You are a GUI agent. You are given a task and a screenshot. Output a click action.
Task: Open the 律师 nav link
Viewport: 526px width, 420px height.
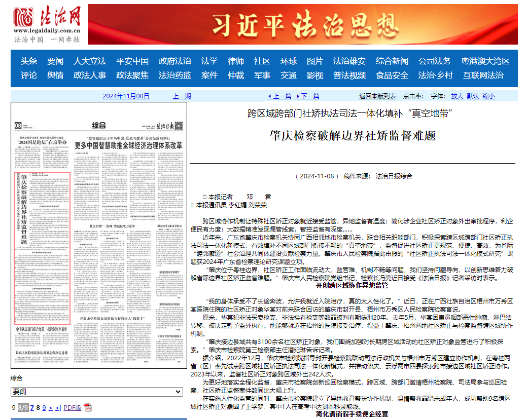coord(236,61)
